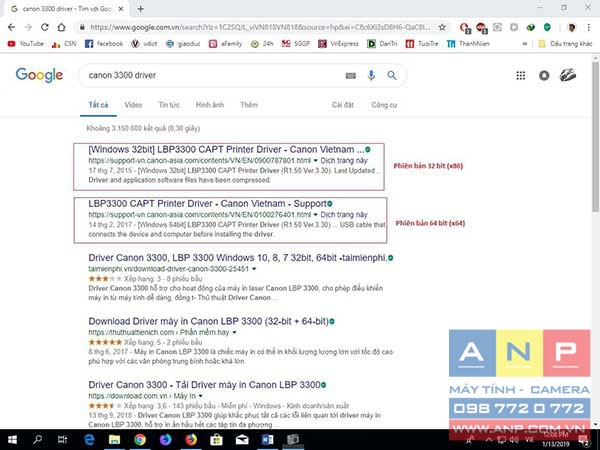
Task: Open Microsoft Word from the taskbar
Action: [267, 440]
